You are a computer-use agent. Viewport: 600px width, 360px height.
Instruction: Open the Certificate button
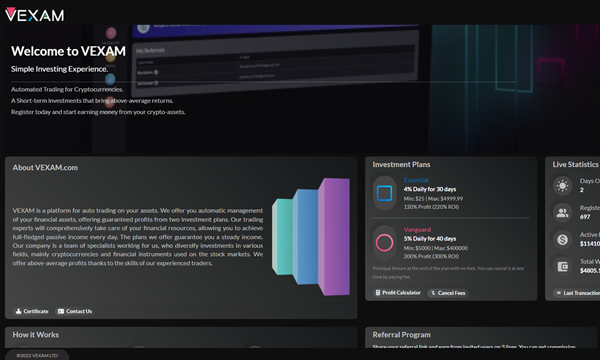(32, 311)
